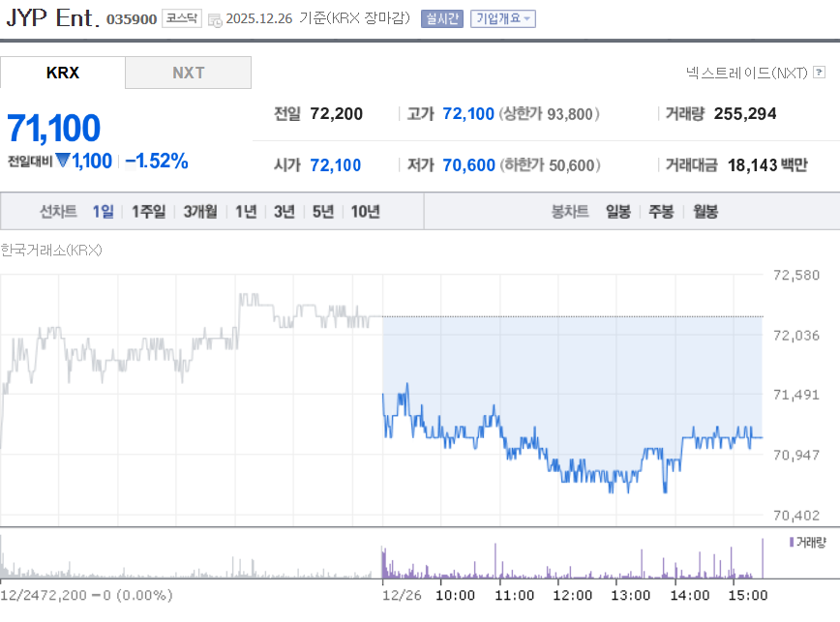
Task: Select the 1주일 line chart period
Action: pyautogui.click(x=148, y=212)
